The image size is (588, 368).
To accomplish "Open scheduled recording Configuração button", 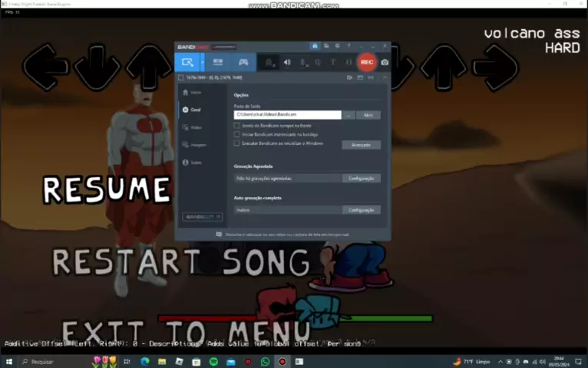I will (x=361, y=178).
